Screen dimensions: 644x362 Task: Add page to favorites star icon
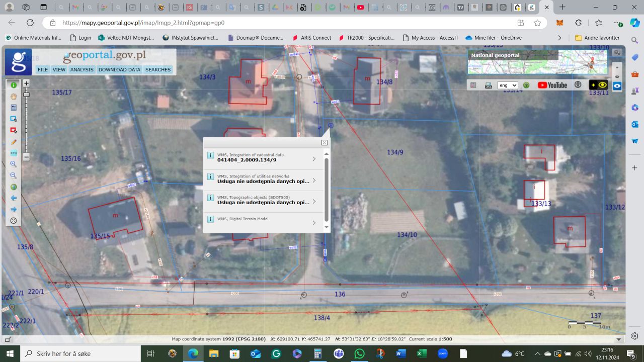click(537, 23)
